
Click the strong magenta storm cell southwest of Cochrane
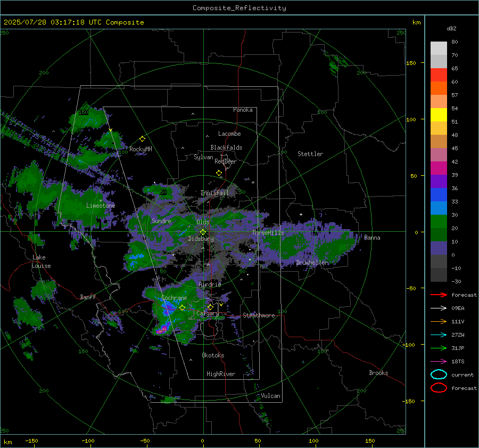[162, 330]
